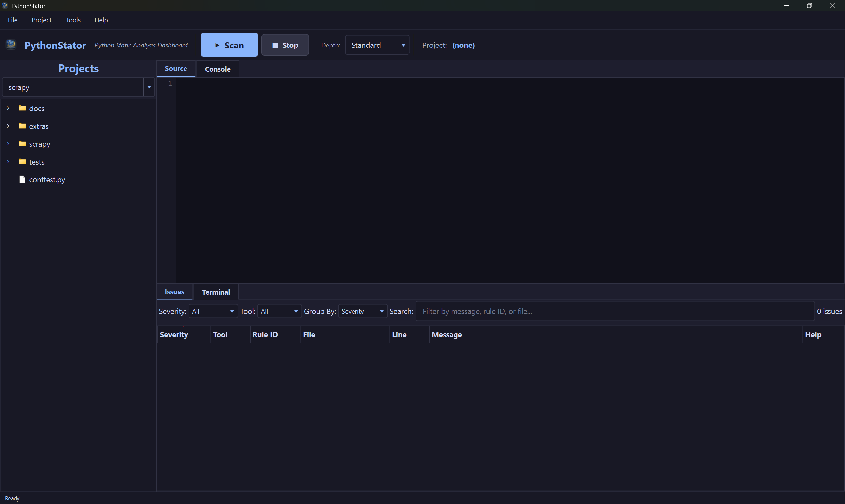Open the Tool filter dropdown
The image size is (845, 504).
(x=279, y=311)
